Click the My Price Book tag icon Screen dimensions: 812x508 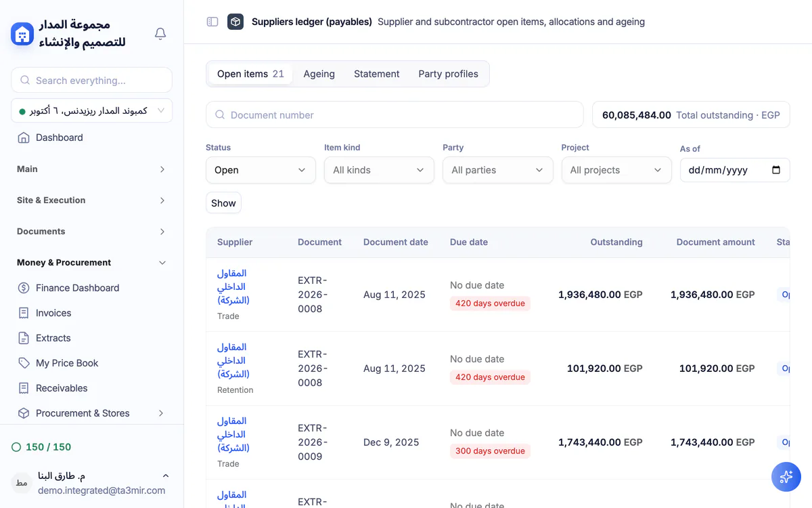pos(24,363)
